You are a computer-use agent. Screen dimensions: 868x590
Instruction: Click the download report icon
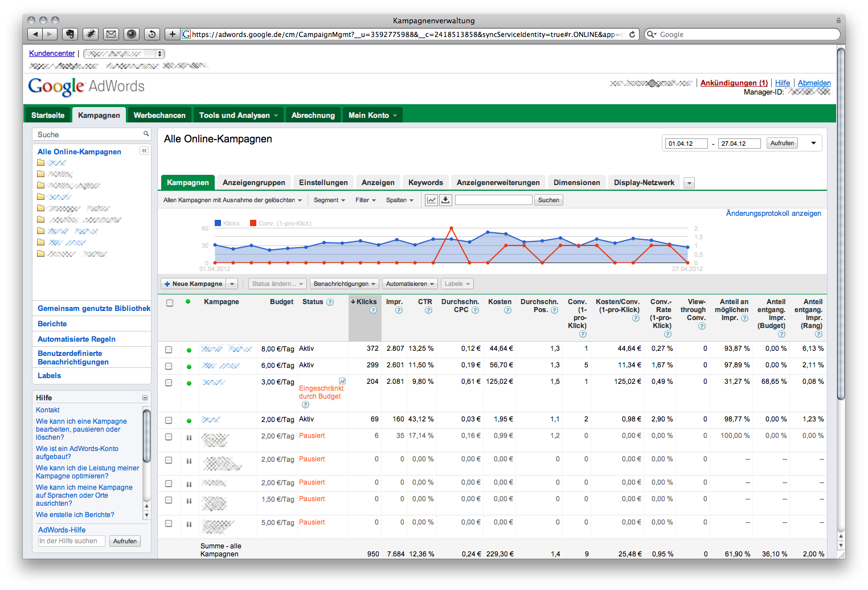point(446,200)
